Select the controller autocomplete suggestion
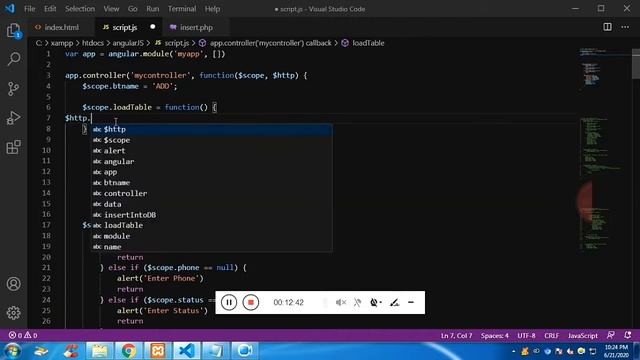This screenshot has height=360, width=640. coord(211,193)
